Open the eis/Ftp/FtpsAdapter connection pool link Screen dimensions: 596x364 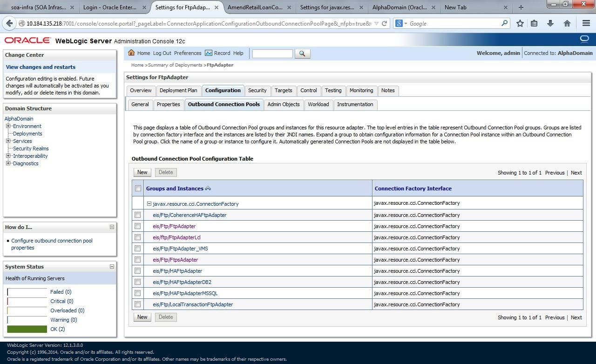pos(175,260)
